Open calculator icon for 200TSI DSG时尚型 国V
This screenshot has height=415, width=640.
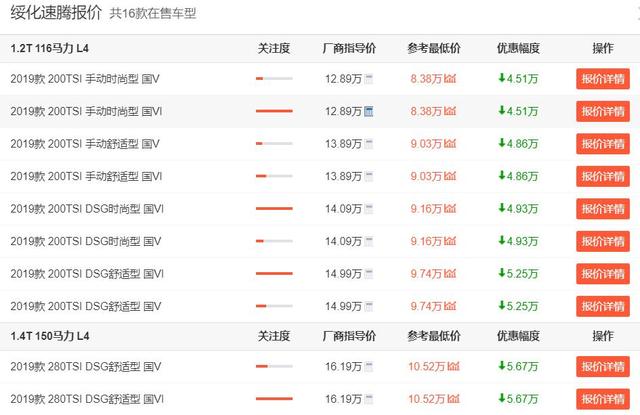pyautogui.click(x=369, y=241)
